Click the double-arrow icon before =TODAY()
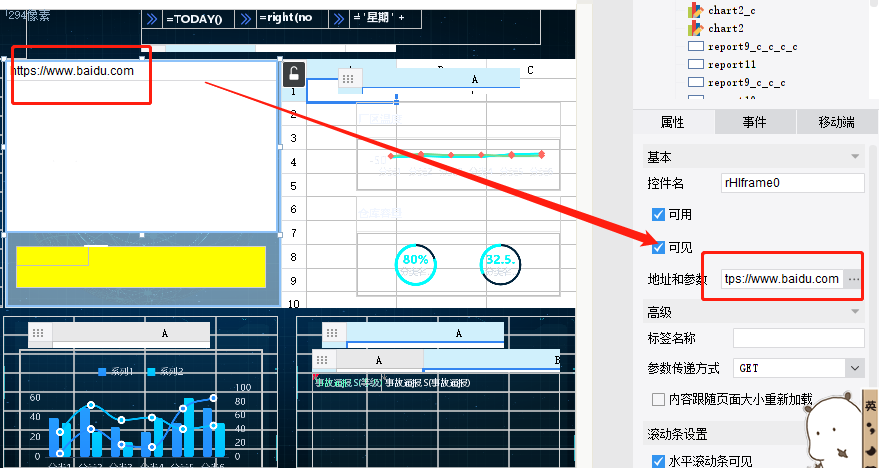879x468 pixels. coord(152,19)
